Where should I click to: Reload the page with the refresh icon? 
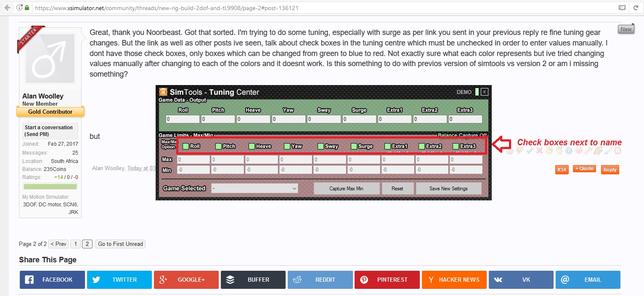coord(635,8)
